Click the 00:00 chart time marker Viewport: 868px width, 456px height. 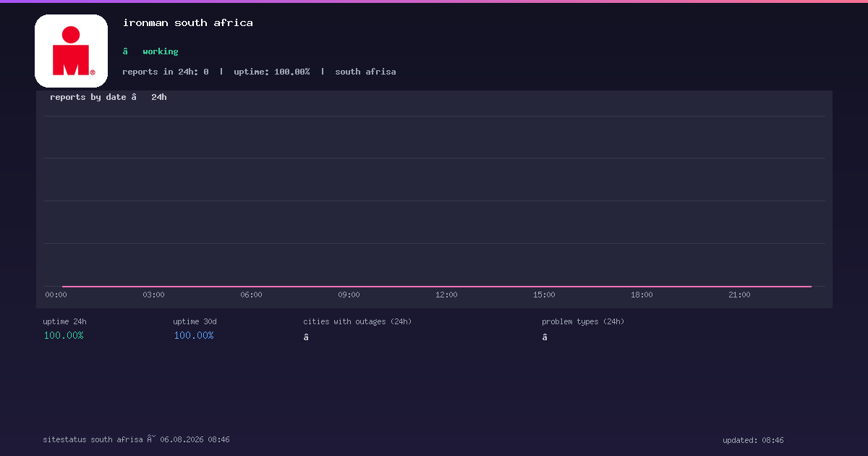click(56, 295)
